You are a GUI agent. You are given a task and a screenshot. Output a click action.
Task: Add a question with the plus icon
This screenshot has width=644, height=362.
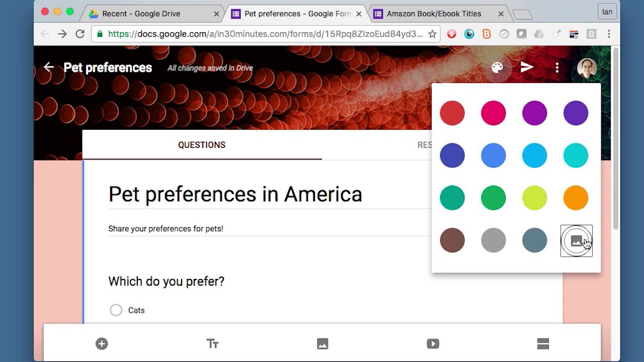(102, 343)
